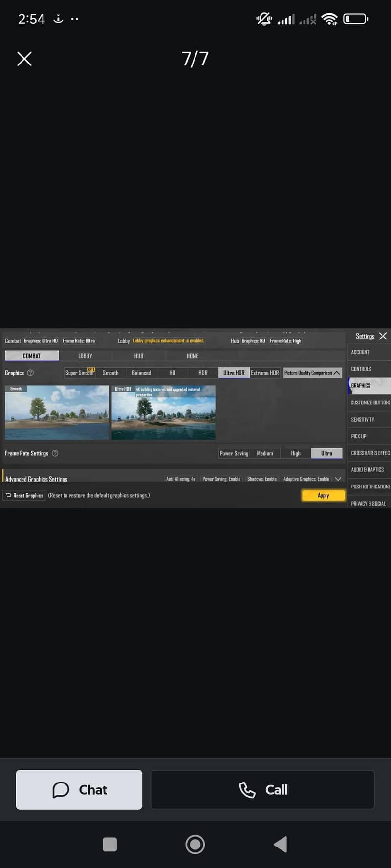Choose the HDR graphics option
391x868 pixels.
(x=203, y=373)
